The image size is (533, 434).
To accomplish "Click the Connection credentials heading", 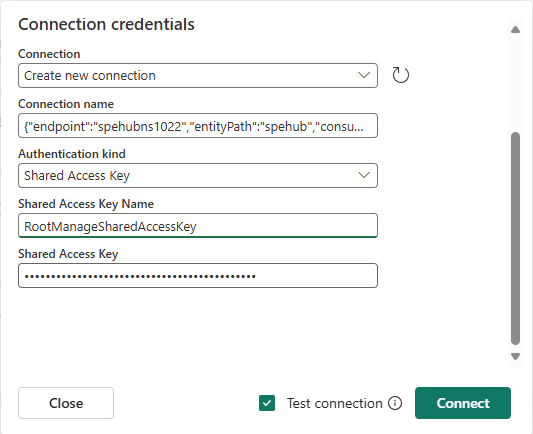I will pyautogui.click(x=106, y=24).
